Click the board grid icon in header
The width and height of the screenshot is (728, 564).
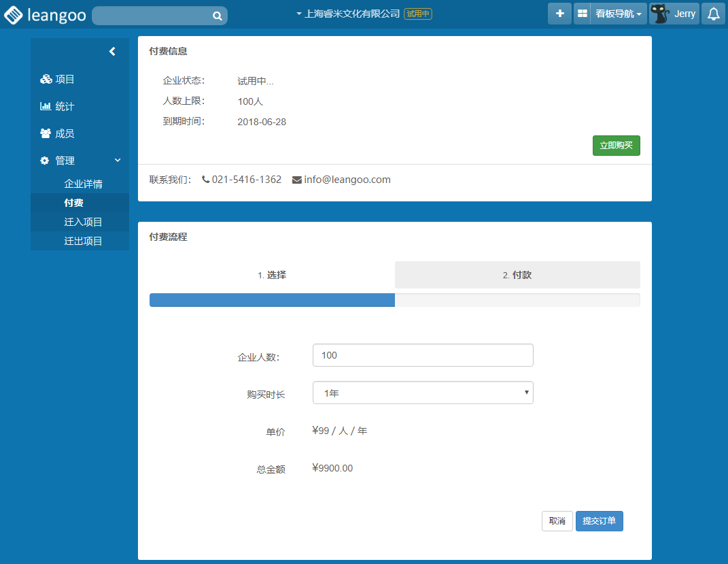point(582,14)
